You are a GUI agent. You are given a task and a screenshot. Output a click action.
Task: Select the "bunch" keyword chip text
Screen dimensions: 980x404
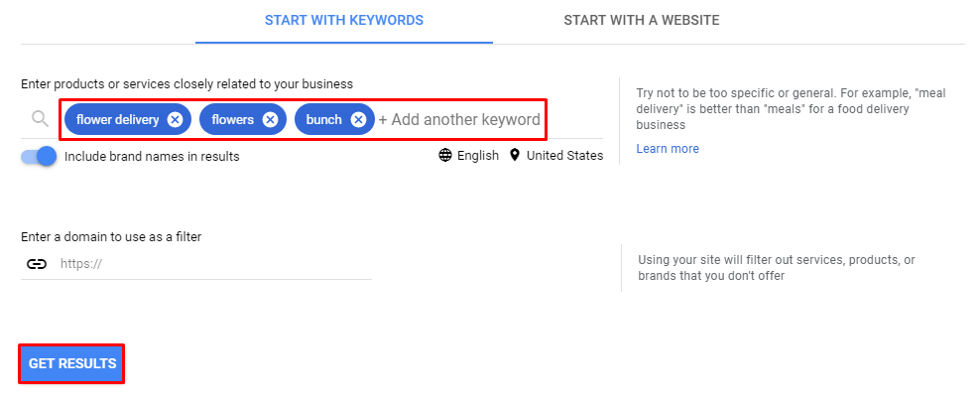tap(323, 119)
